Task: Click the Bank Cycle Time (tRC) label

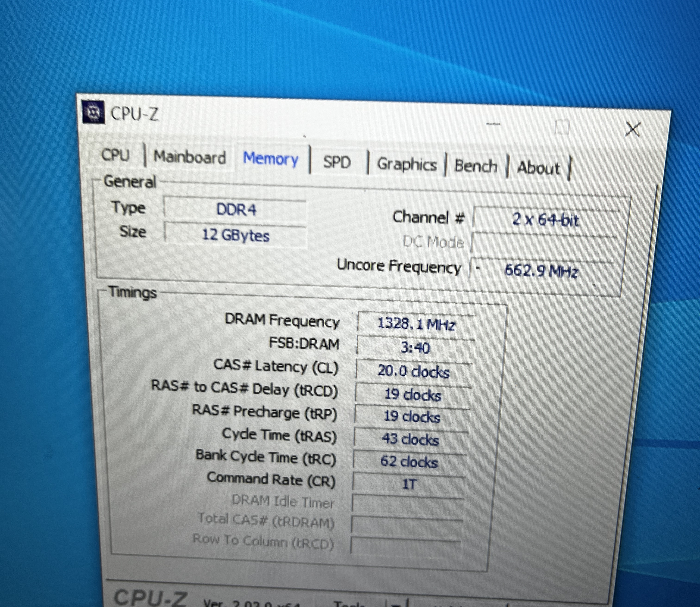Action: pos(266,457)
